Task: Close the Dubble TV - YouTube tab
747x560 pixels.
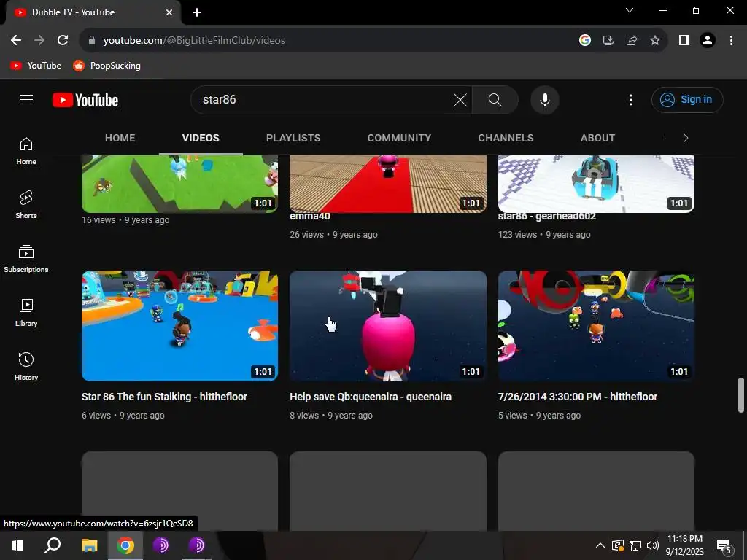Action: click(x=169, y=12)
